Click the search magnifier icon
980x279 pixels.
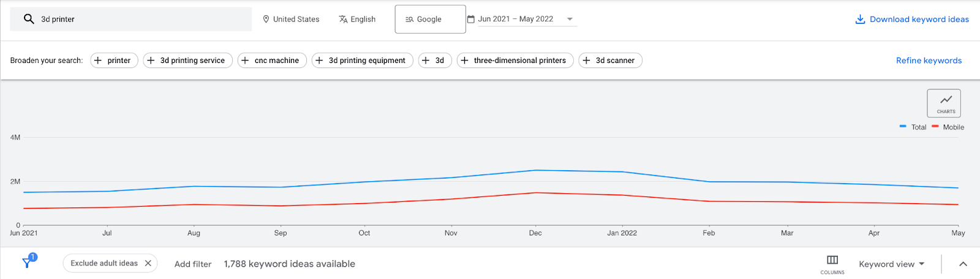pos(29,19)
